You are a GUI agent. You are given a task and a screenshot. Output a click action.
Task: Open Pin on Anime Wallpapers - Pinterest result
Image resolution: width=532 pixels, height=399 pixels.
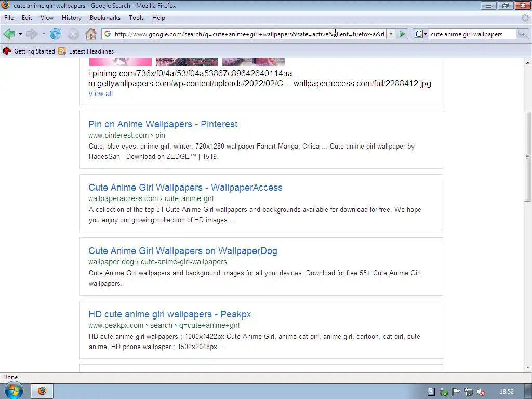(163, 124)
